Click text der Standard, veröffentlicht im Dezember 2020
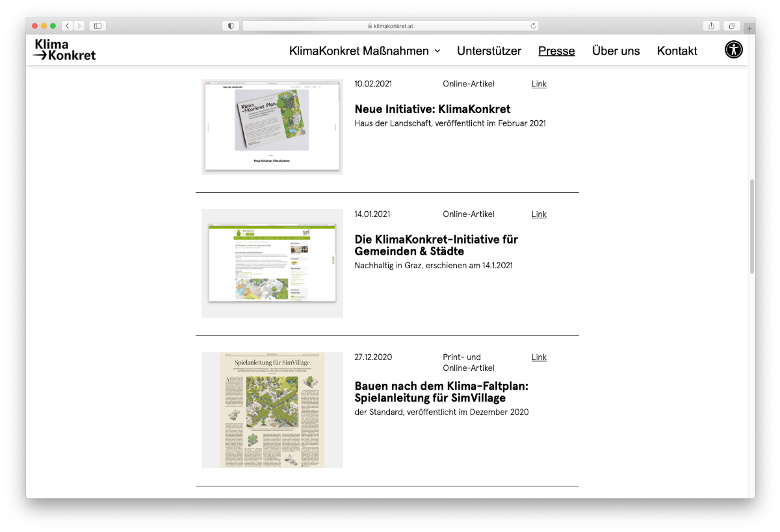This screenshot has width=780, height=532. (x=441, y=412)
